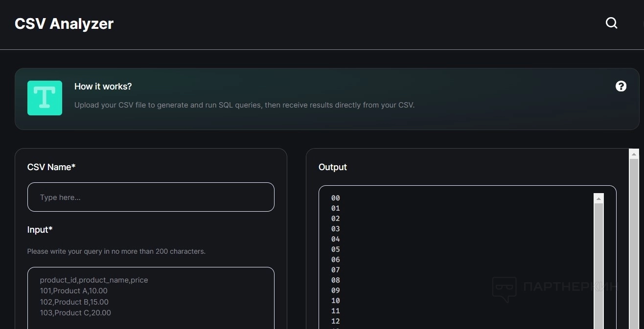Image resolution: width=644 pixels, height=329 pixels.
Task: Select the "How it works?" heading
Action: [103, 87]
